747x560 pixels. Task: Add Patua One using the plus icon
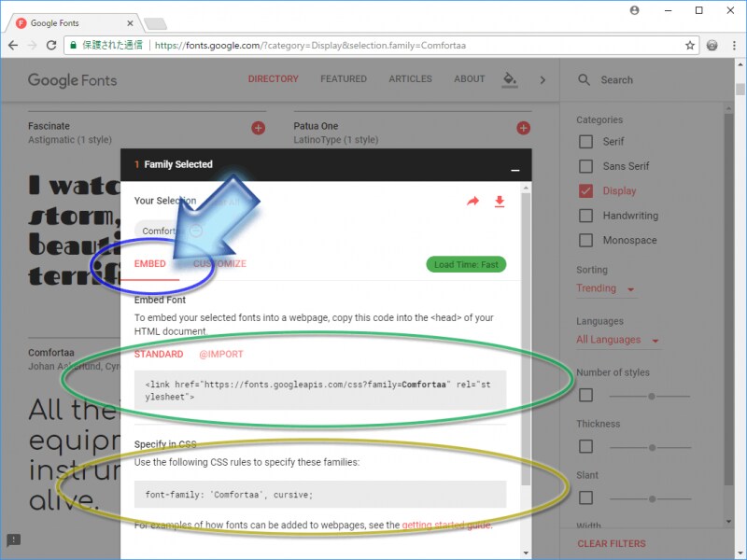click(523, 128)
